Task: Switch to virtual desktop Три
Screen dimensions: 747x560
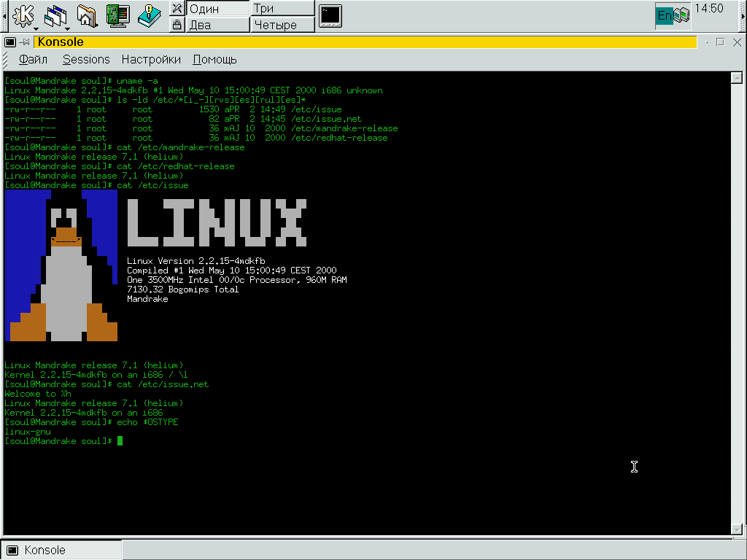Action: click(x=283, y=9)
